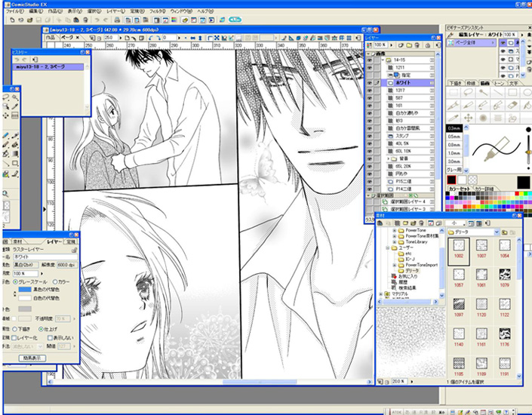532x415 pixels.
Task: Click the ページ全体 button in beginner assistant
Action: pos(471,43)
